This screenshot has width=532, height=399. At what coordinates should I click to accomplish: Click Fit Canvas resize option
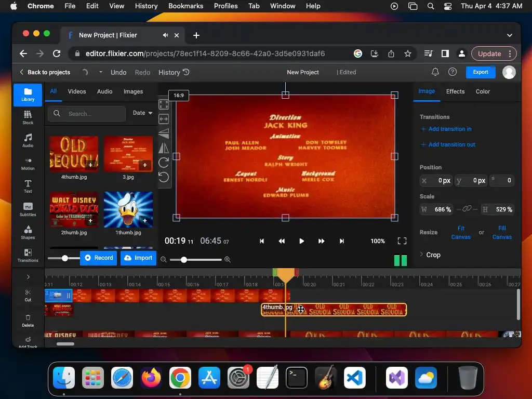461,232
